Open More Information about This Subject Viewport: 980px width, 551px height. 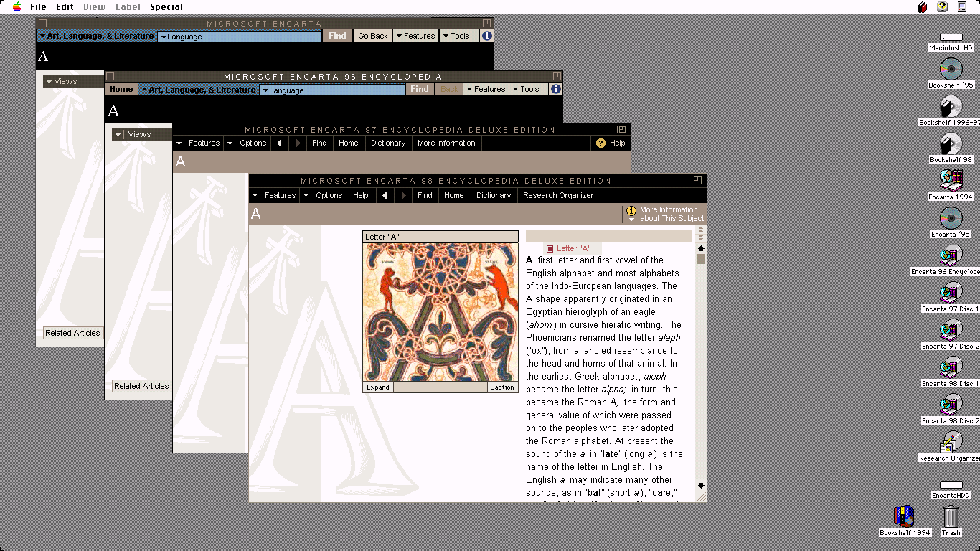(664, 214)
